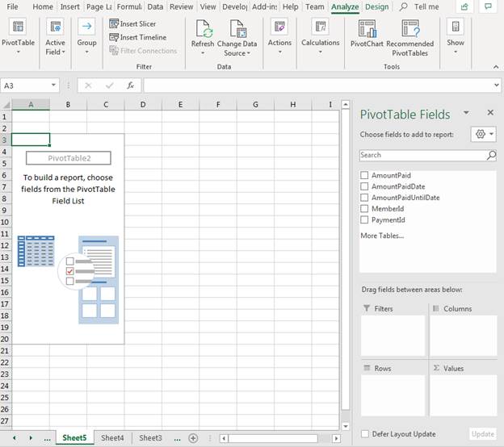Show more sheets via the right ellipsis
Viewport: 504px width, 447px height.
pos(177,439)
